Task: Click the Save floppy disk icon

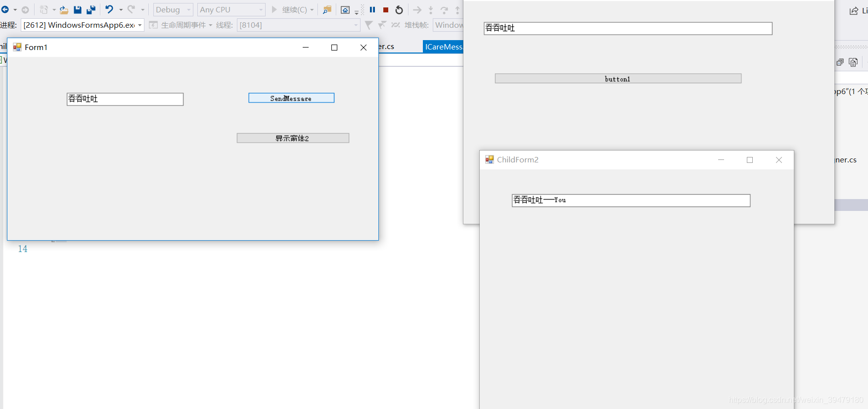Action: [x=78, y=10]
